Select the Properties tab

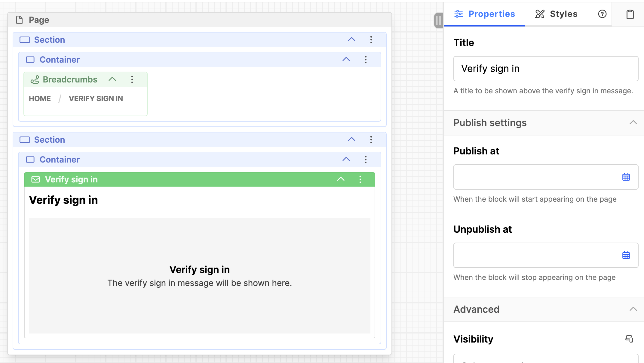[484, 14]
